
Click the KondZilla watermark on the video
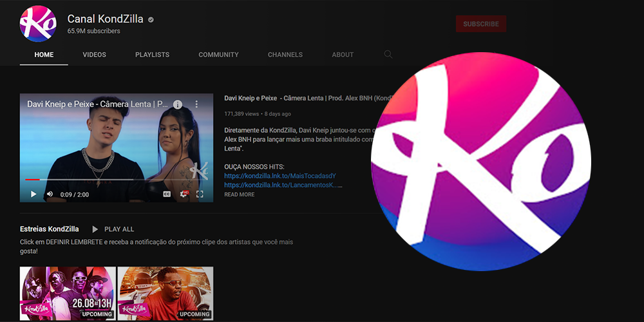[x=200, y=171]
